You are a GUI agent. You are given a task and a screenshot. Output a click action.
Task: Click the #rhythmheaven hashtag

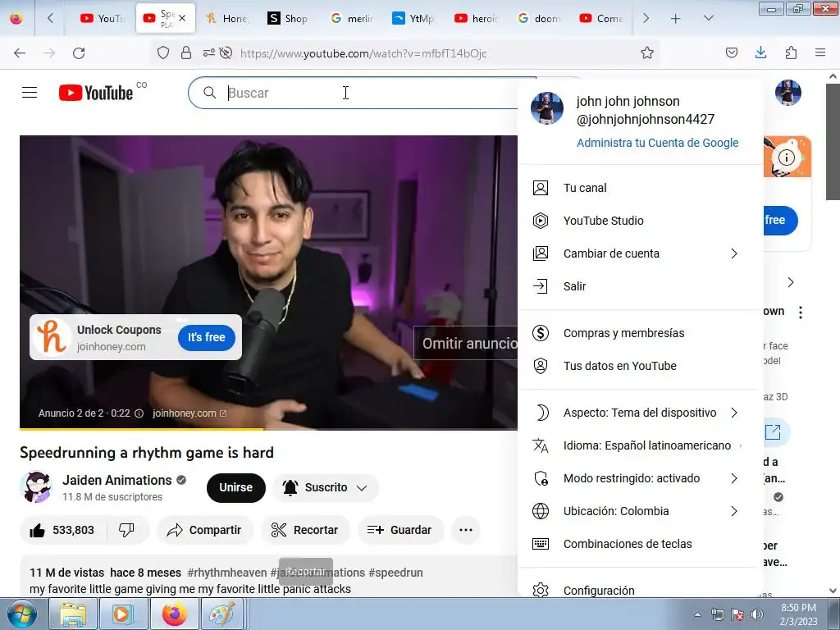tap(226, 573)
